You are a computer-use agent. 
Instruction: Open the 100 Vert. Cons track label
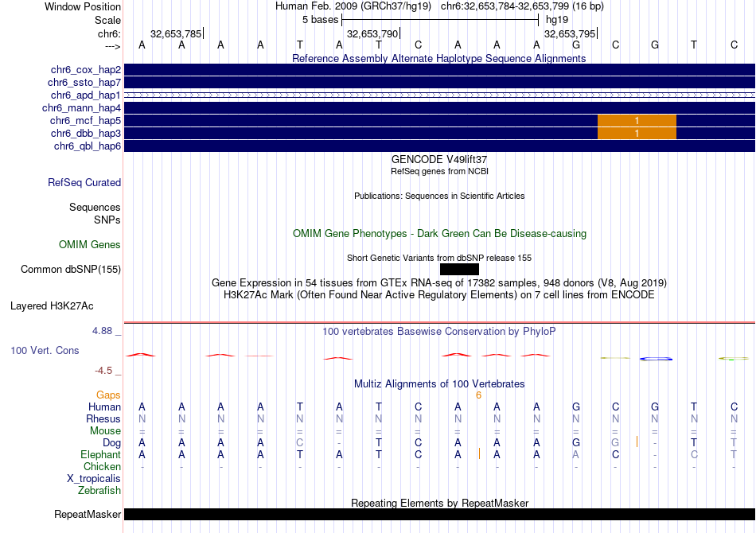tap(45, 351)
